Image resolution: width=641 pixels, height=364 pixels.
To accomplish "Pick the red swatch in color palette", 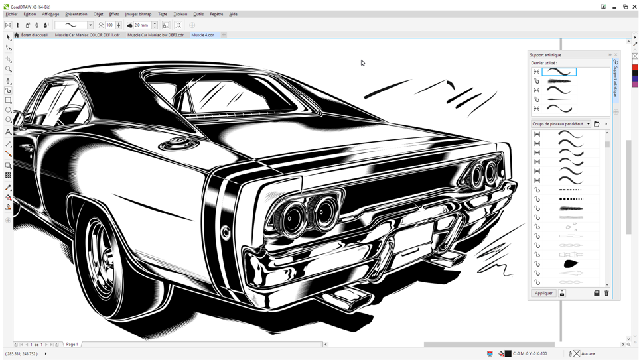I will pyautogui.click(x=635, y=68).
